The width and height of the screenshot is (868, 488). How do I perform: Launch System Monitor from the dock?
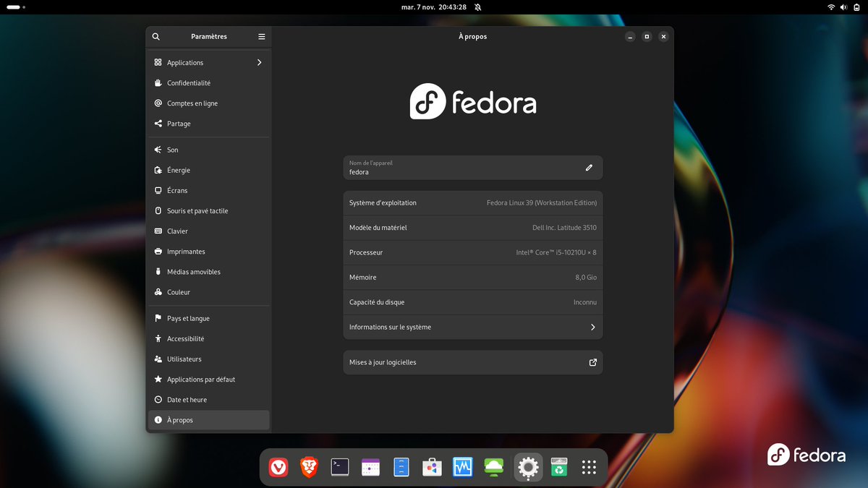click(463, 468)
